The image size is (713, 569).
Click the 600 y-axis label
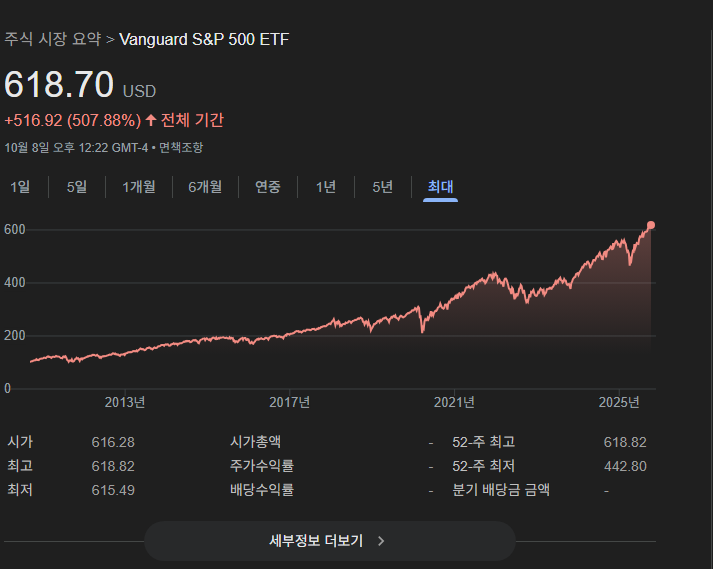click(15, 230)
